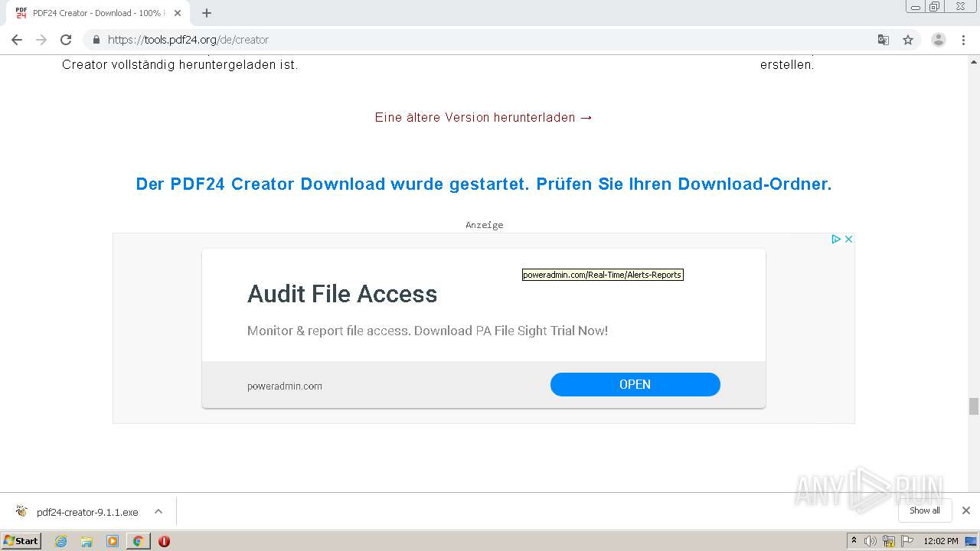Open Google Translate page icon
Viewport: 980px width, 551px height.
point(883,40)
